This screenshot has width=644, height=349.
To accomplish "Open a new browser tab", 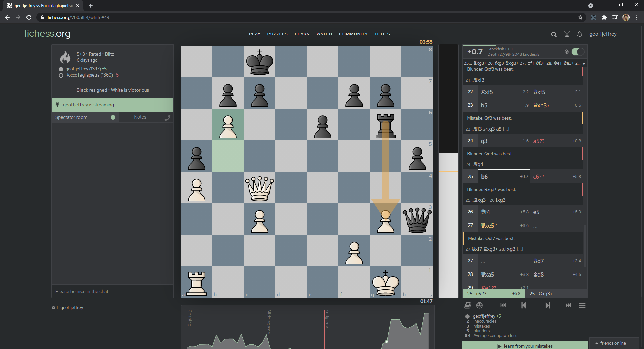I will [x=91, y=6].
